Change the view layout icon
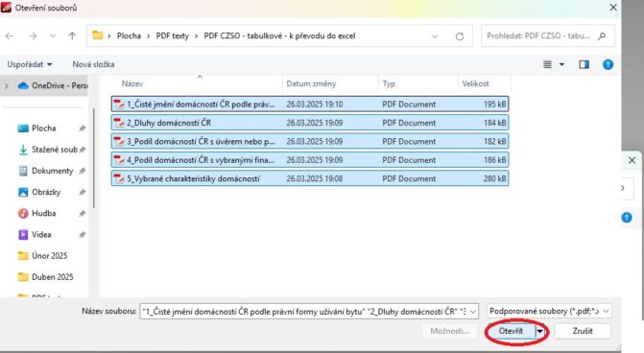Image resolution: width=644 pixels, height=353 pixels. click(547, 64)
